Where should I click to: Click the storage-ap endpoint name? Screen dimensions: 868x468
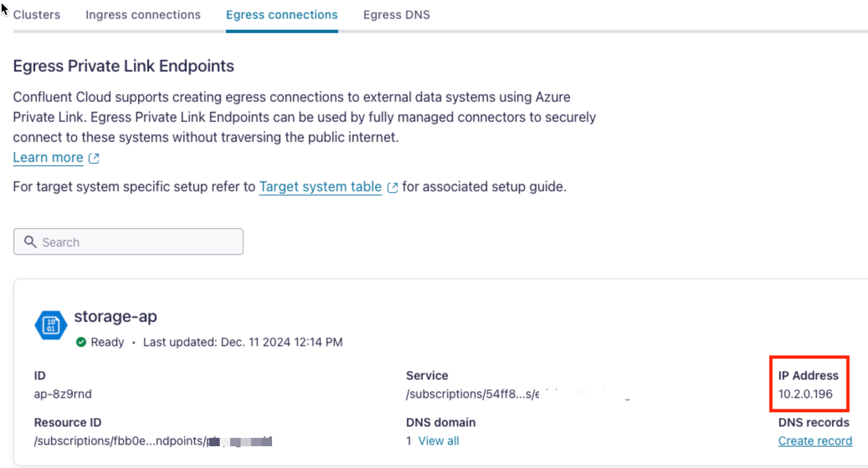(116, 316)
